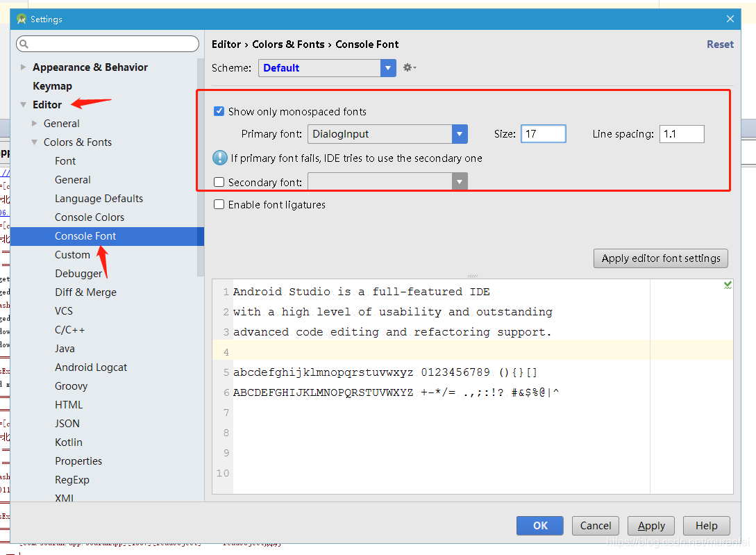
Task: Open C/C++ color settings
Action: pos(69,330)
